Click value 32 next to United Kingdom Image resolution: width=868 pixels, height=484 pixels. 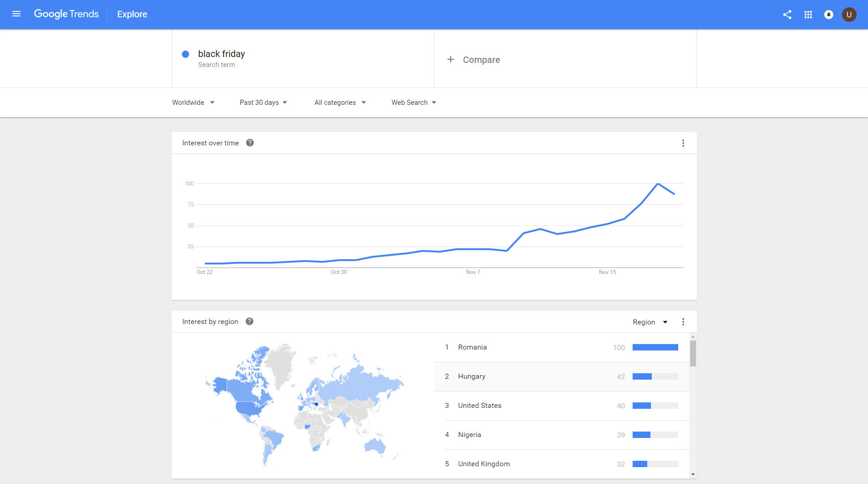[621, 464]
